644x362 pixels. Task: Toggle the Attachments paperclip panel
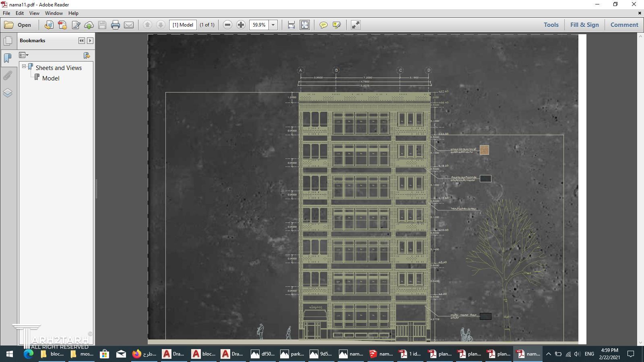tap(8, 76)
